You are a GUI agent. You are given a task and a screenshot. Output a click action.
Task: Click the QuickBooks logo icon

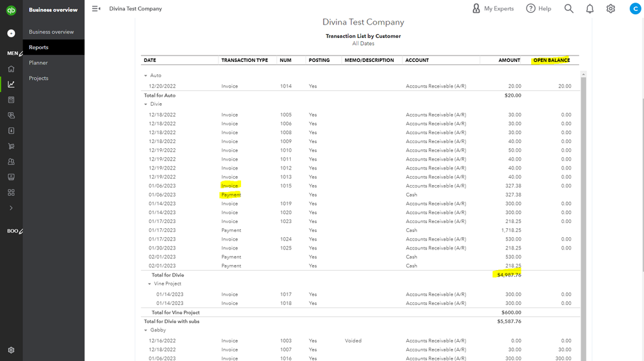(x=11, y=10)
